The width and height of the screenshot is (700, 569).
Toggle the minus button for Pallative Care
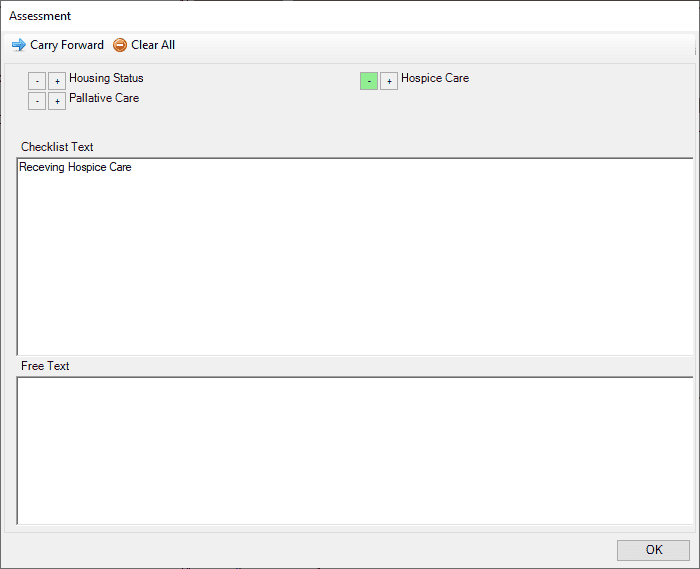[x=37, y=101]
